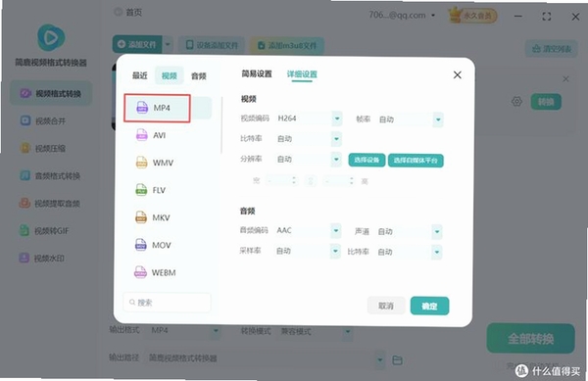This screenshot has width=588, height=381.
Task: Click the format 搜索 field
Action: pos(168,303)
